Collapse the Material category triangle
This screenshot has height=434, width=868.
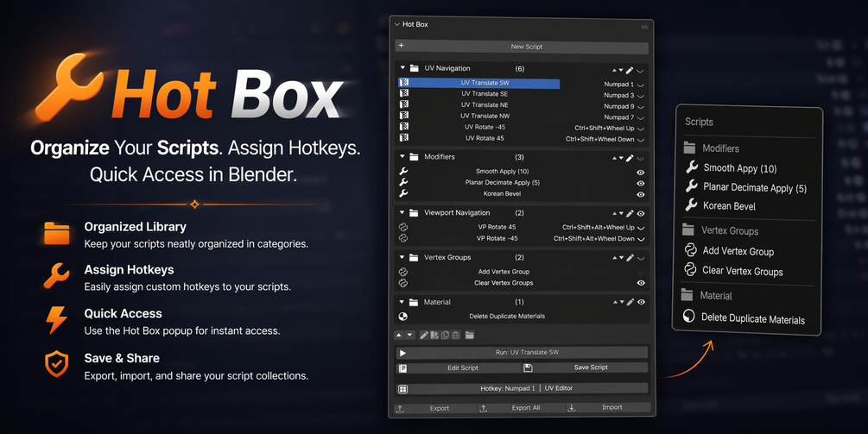[x=402, y=302]
